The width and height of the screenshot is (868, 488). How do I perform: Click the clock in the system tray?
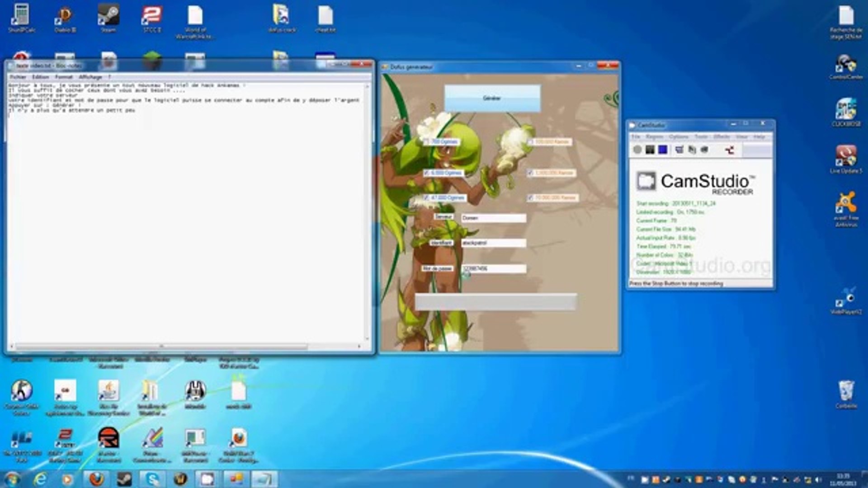click(843, 479)
